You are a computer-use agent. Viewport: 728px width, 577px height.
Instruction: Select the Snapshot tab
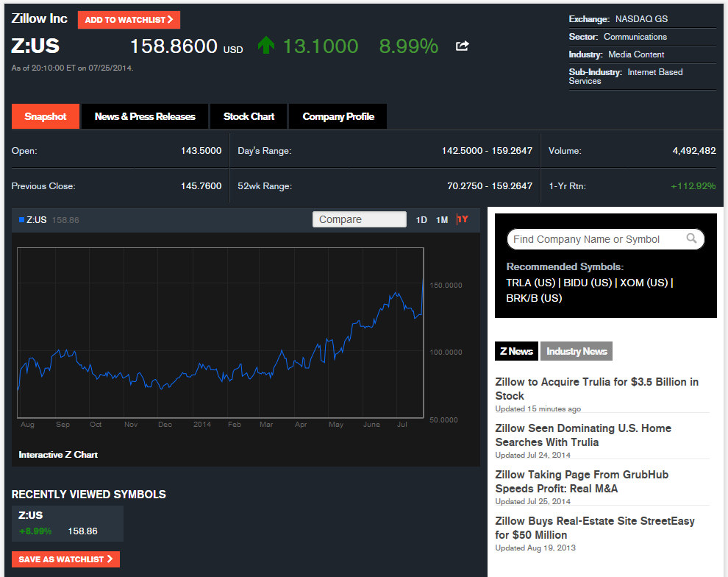[x=46, y=116]
